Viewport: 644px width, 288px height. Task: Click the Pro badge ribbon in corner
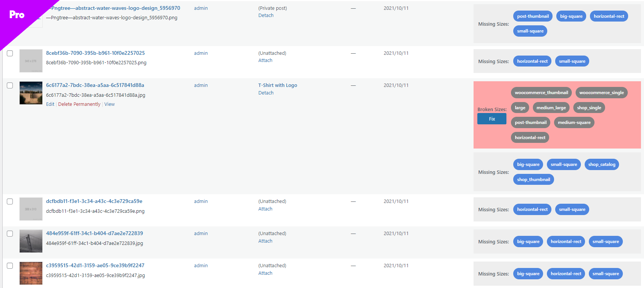17,15
